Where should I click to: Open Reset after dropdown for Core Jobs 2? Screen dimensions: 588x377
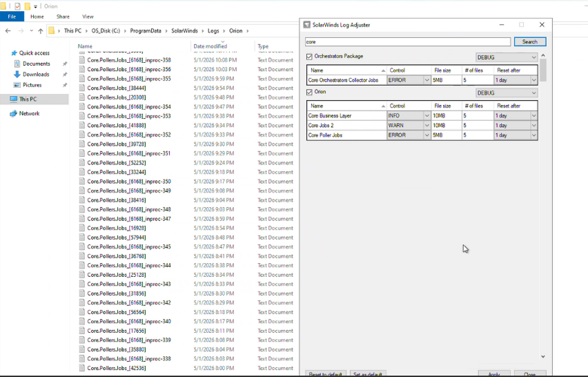[516, 125]
